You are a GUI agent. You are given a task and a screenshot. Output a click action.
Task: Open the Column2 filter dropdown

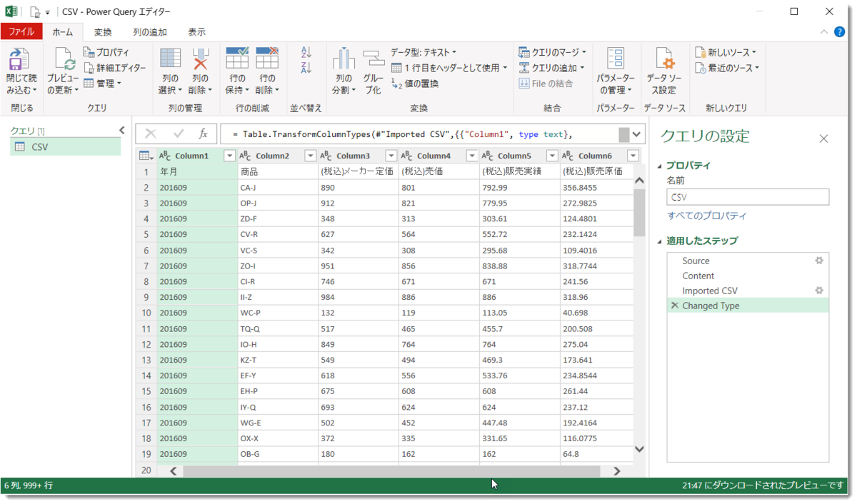coord(310,156)
